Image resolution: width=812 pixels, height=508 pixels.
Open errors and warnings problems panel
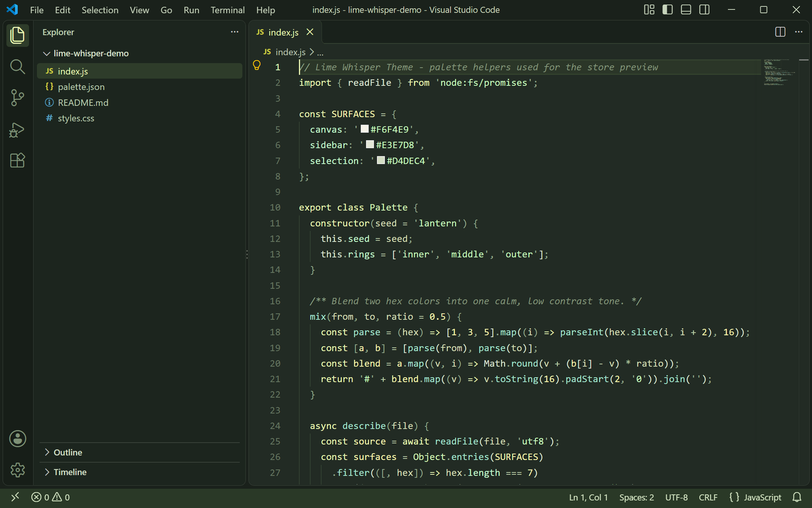[x=51, y=497]
